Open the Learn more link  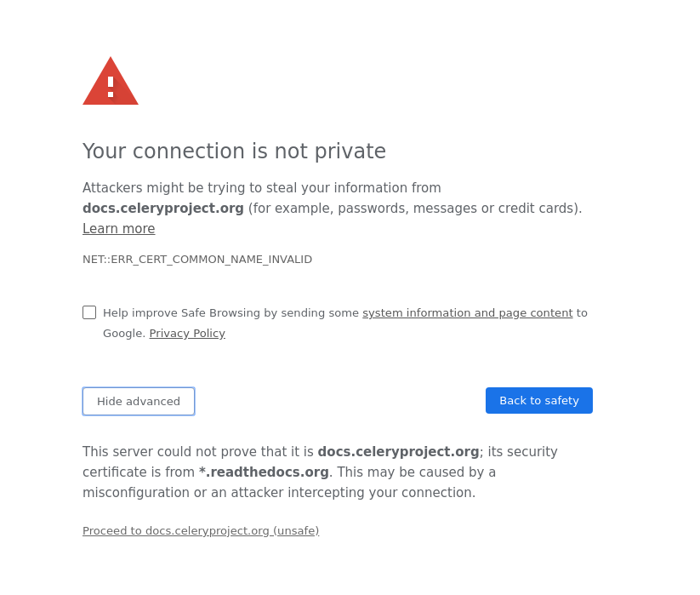pyautogui.click(x=118, y=228)
